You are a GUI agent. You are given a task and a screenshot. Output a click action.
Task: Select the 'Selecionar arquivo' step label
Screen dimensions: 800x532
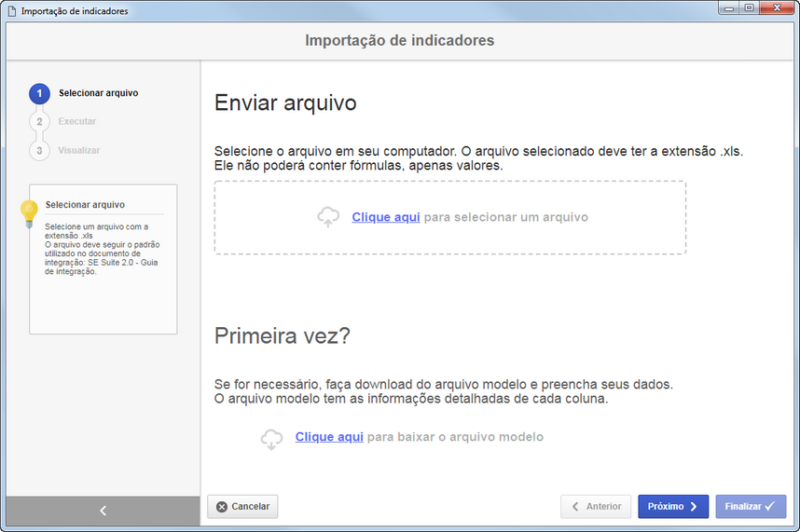tap(99, 93)
